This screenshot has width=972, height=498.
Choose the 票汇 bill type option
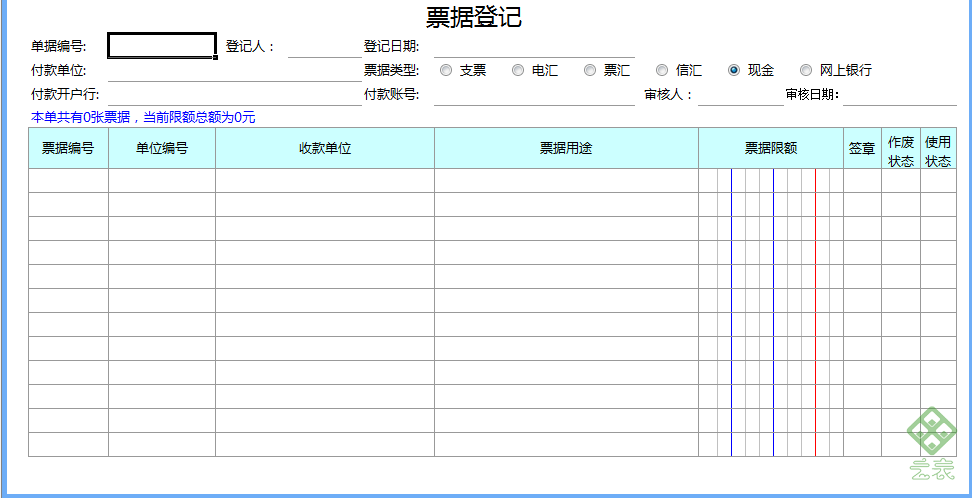coord(590,71)
